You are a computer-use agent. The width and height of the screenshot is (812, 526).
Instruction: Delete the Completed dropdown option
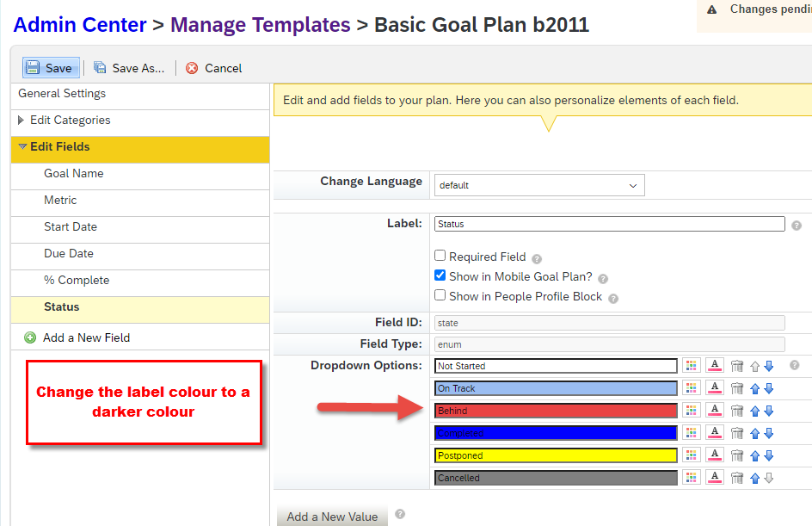[737, 433]
